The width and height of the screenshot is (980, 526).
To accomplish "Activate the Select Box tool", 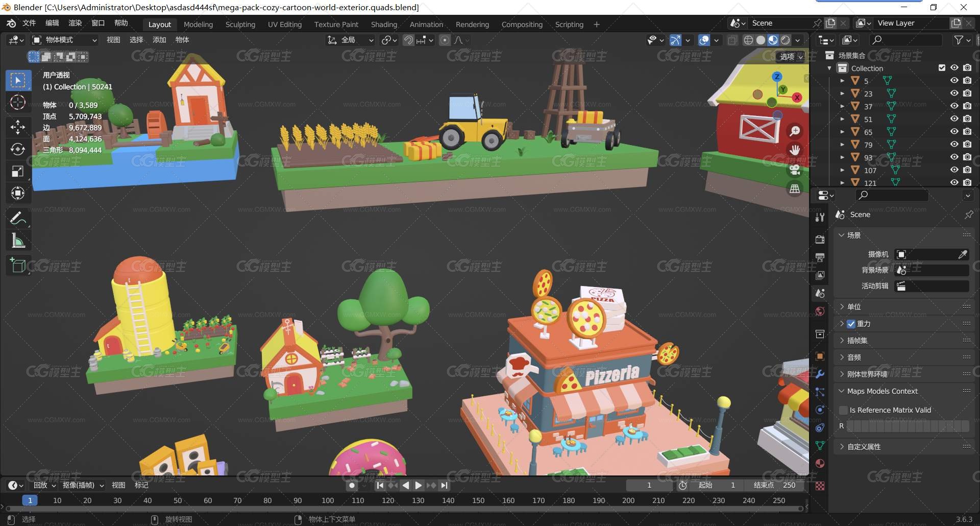I will coord(18,80).
